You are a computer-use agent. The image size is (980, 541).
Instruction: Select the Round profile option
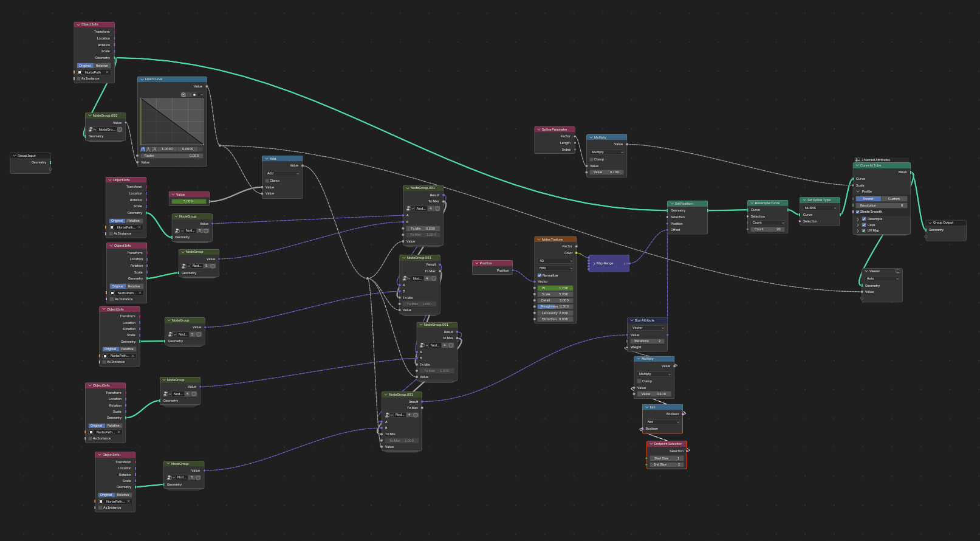(868, 199)
